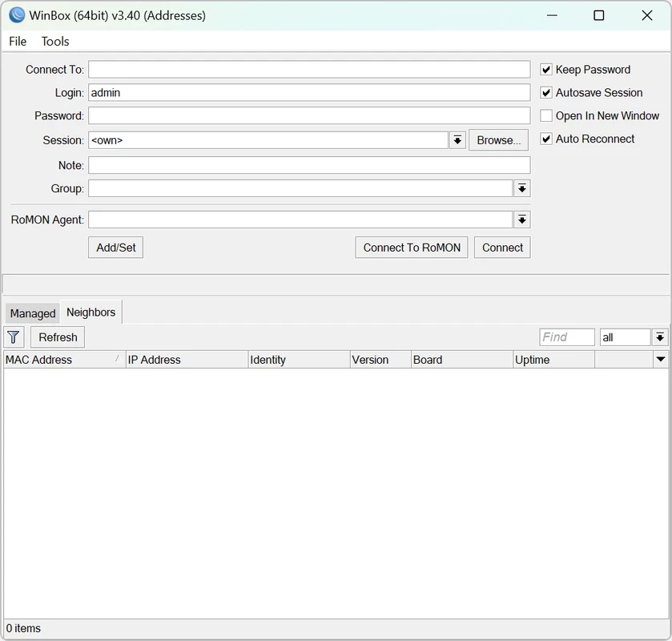This screenshot has height=641, width=672.
Task: Click the Add/Set button
Action: click(115, 248)
